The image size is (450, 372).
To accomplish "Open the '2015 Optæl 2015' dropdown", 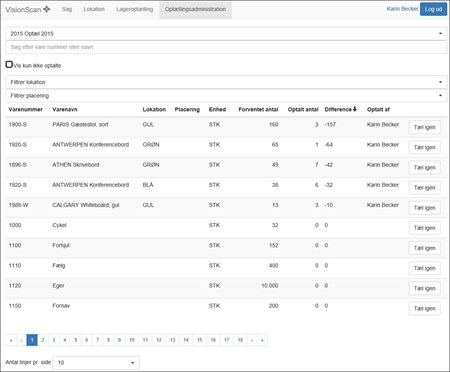I will tap(226, 34).
